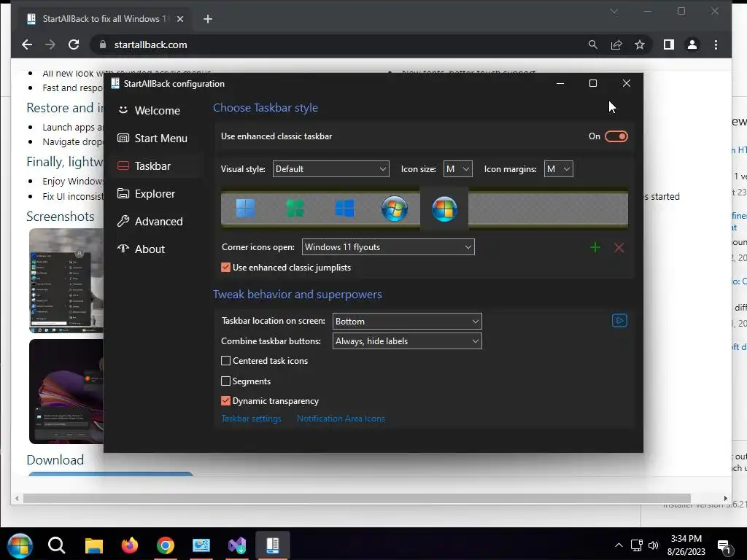Select the StartAllBack browser tab
This screenshot has width=747, height=560.
pos(104,19)
